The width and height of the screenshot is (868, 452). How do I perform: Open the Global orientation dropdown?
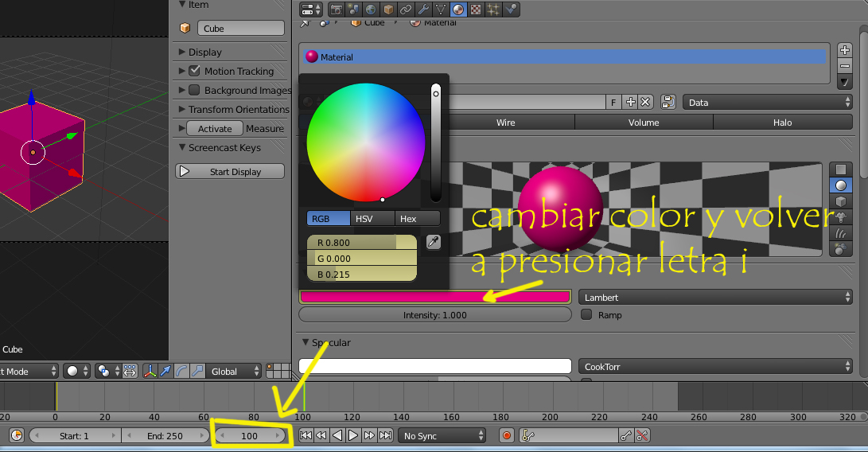[x=234, y=371]
